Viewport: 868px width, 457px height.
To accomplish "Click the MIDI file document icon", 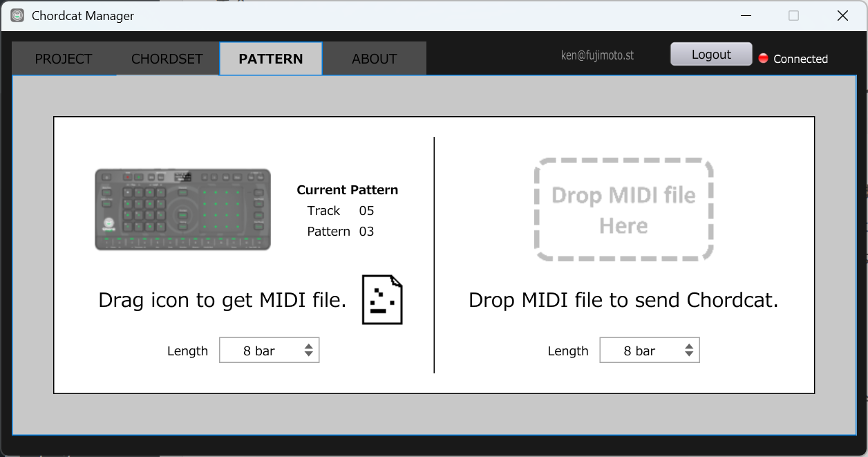I will pyautogui.click(x=382, y=299).
